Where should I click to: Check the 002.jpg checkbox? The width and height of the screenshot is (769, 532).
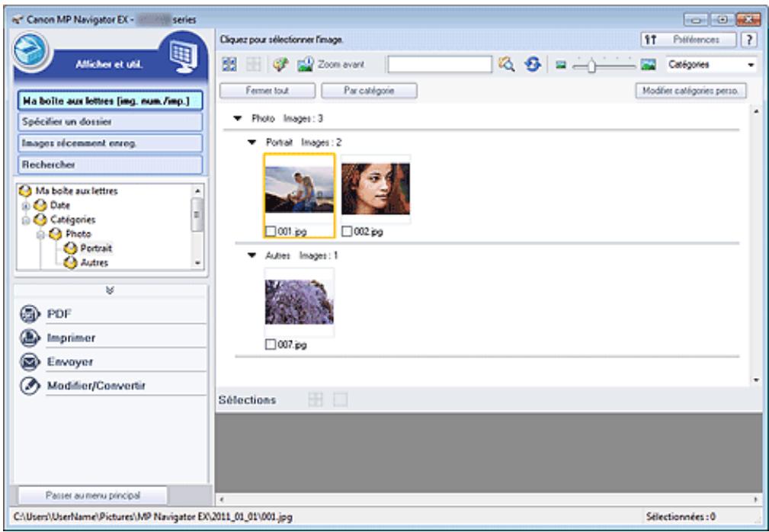coord(347,232)
